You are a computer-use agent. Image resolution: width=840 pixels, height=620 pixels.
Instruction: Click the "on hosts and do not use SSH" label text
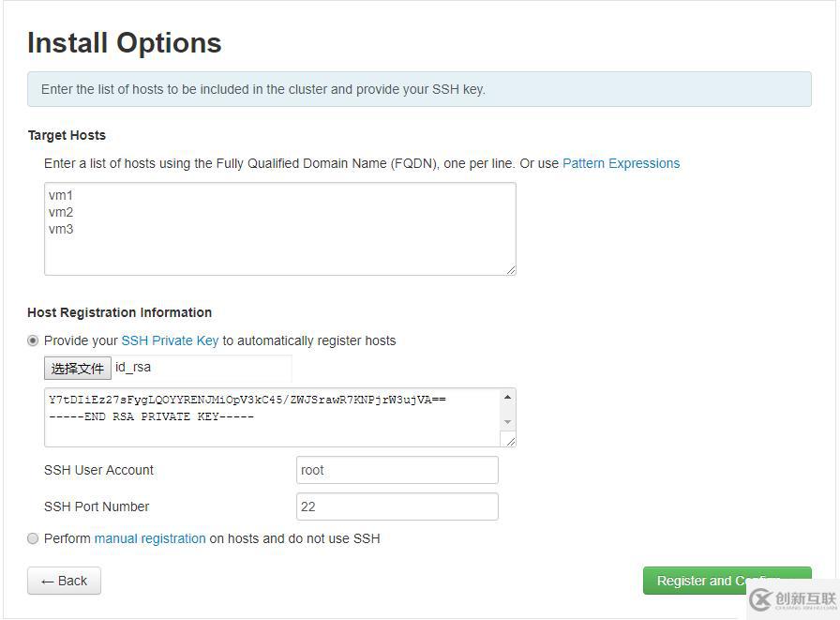click(x=294, y=538)
